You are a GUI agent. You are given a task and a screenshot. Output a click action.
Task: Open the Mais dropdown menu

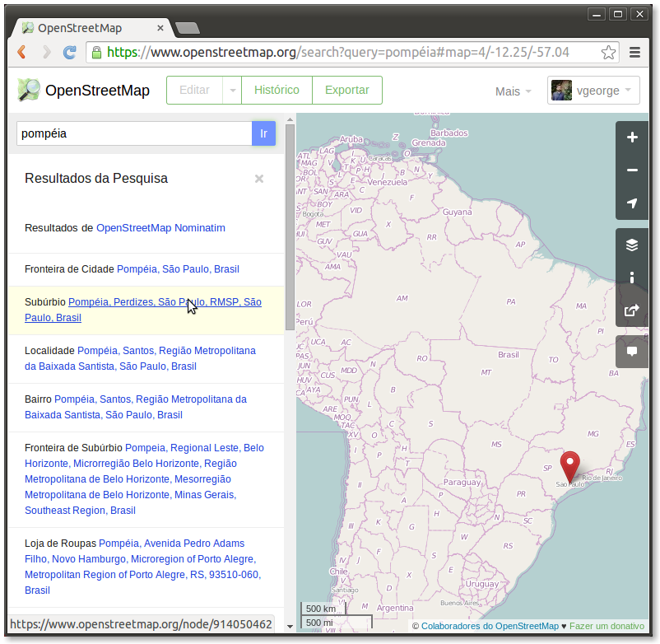513,91
